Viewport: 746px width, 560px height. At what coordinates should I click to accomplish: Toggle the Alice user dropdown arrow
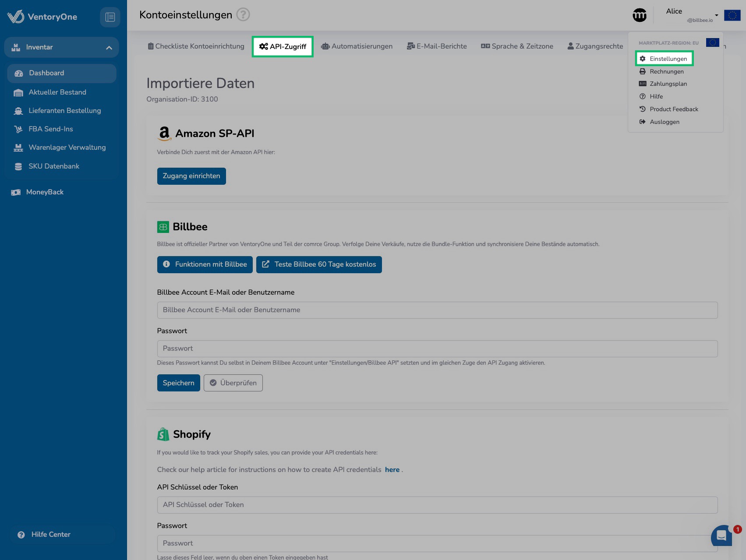(717, 15)
